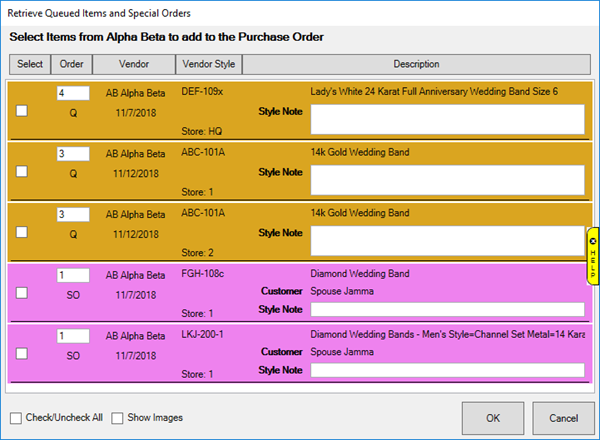The width and height of the screenshot is (600, 440).
Task: Toggle the Check/Uncheck All checkbox
Action: [x=16, y=417]
